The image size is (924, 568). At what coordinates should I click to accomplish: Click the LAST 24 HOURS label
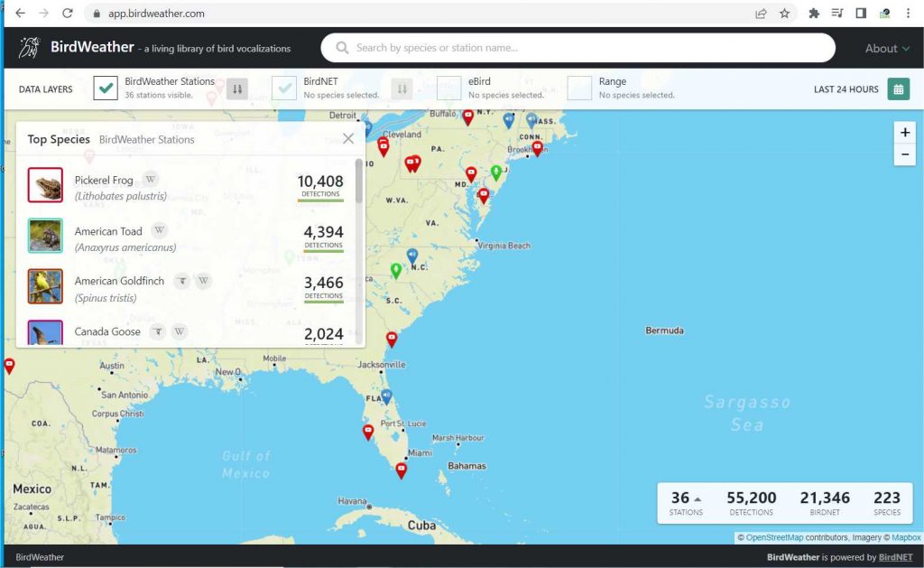pos(845,89)
